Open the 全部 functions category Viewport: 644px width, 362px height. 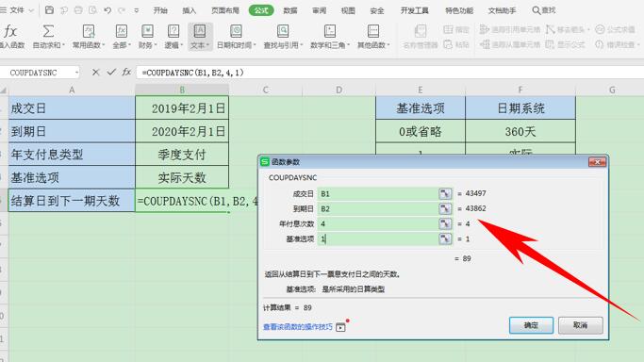click(121, 37)
